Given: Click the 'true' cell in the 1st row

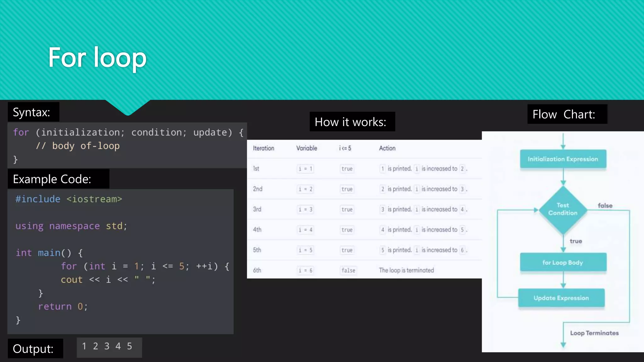Looking at the screenshot, I should (x=347, y=169).
